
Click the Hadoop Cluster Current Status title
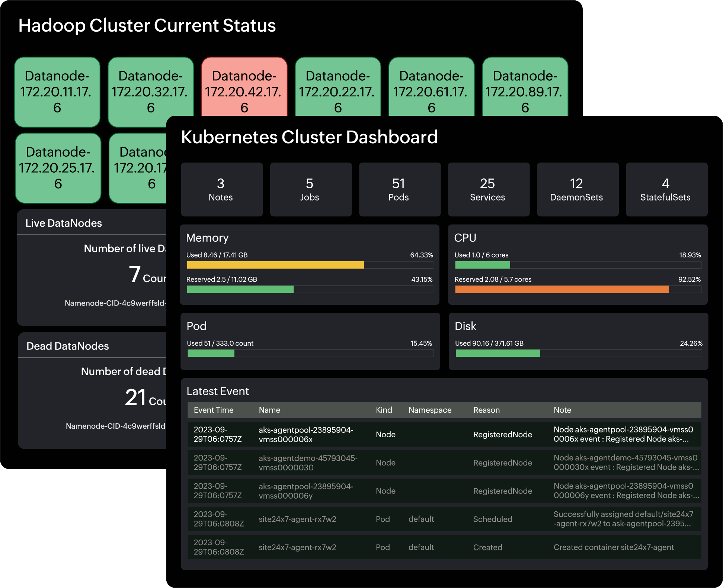click(147, 25)
